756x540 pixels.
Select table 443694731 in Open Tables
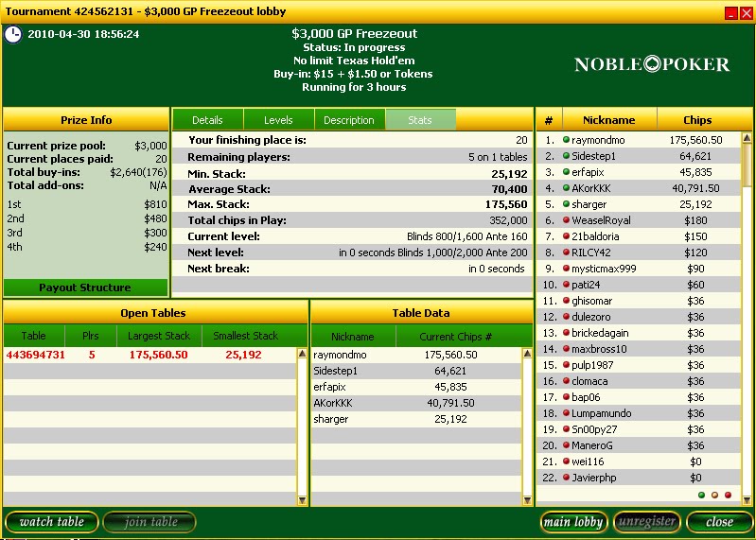(x=150, y=355)
